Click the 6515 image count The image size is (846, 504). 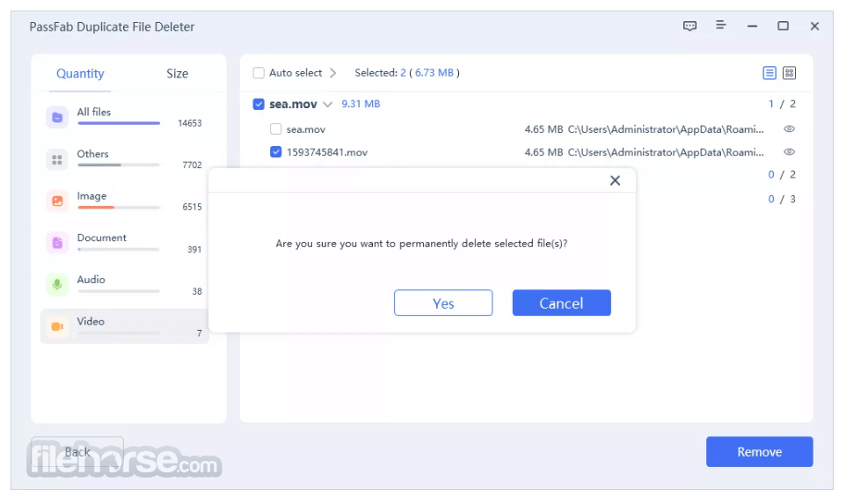(x=192, y=208)
